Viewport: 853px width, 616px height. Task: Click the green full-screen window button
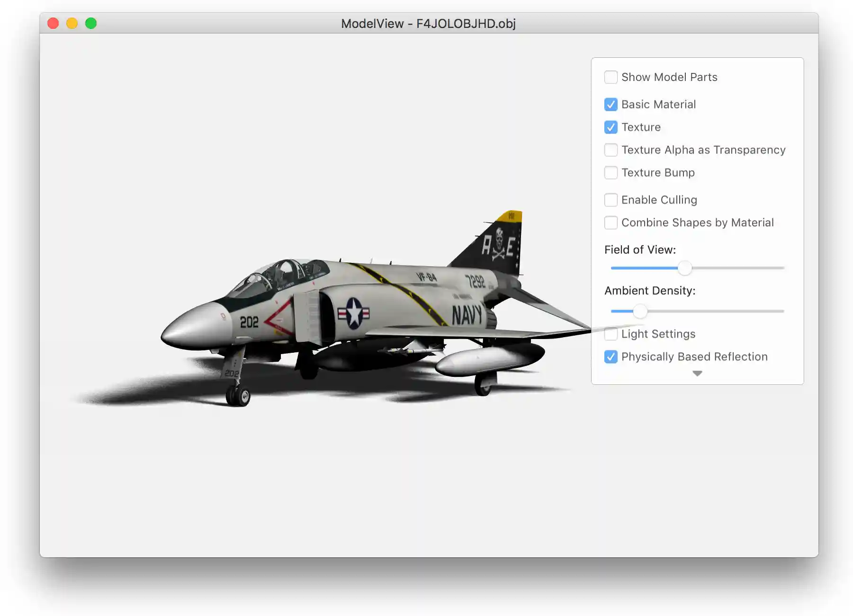(91, 23)
